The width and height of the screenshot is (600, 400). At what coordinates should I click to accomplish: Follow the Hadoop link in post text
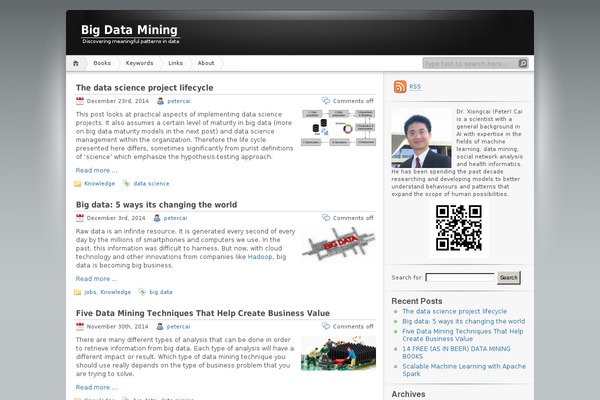(260, 257)
